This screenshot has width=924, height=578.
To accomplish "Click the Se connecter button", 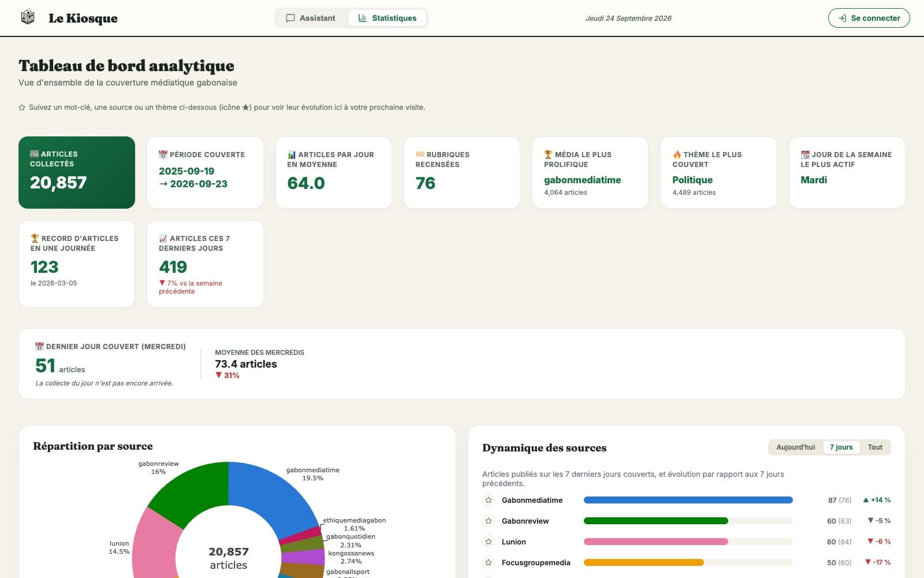I will [869, 18].
